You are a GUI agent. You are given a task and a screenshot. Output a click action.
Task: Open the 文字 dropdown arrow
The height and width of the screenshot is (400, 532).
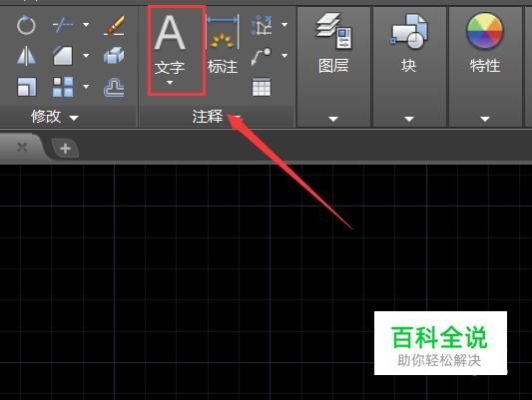[x=170, y=83]
